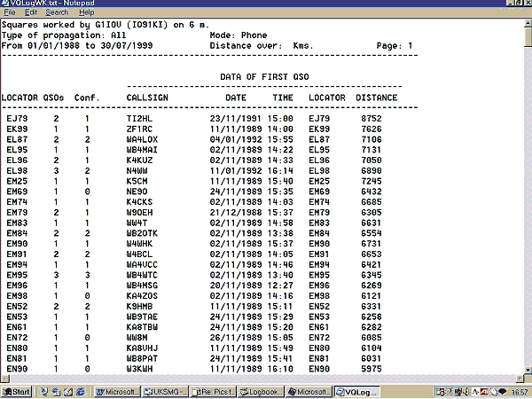The image size is (532, 399).
Task: Click the CALLSIGN column heading
Action: [147, 98]
